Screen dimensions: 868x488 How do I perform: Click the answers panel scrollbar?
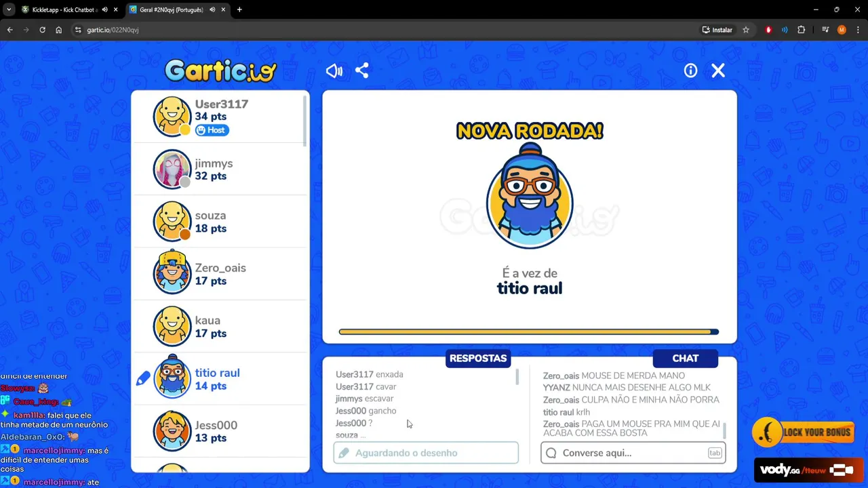click(517, 377)
